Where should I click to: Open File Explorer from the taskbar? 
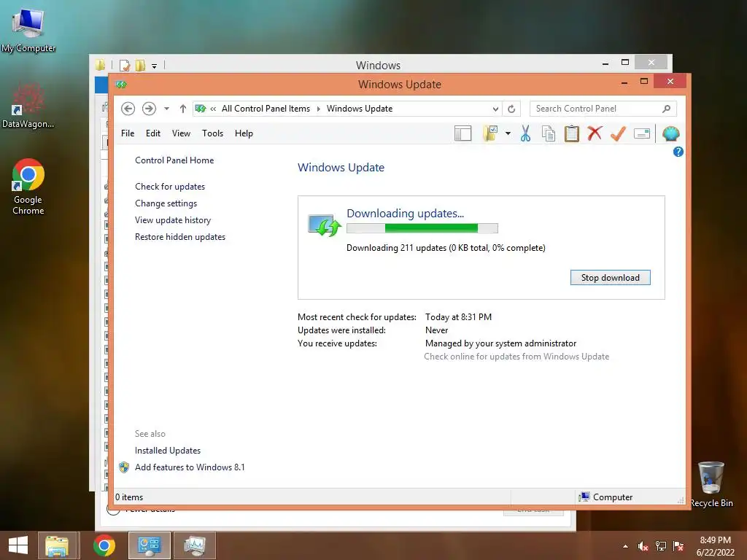(57, 545)
